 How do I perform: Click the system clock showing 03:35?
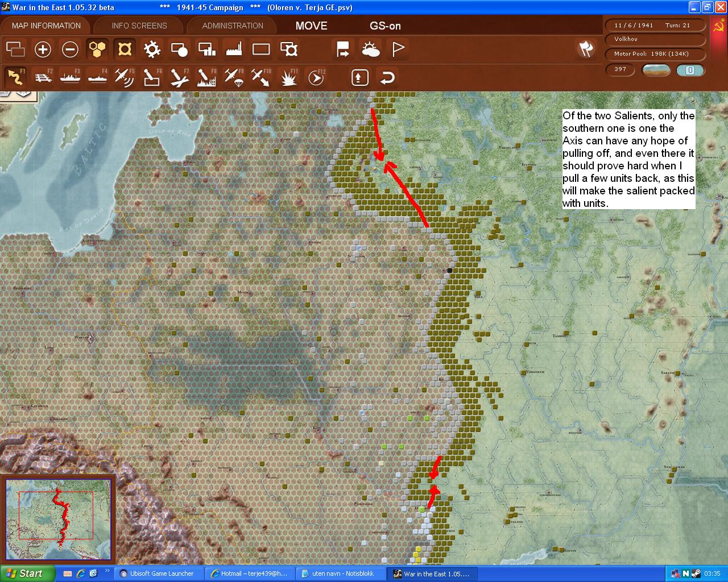click(x=713, y=573)
